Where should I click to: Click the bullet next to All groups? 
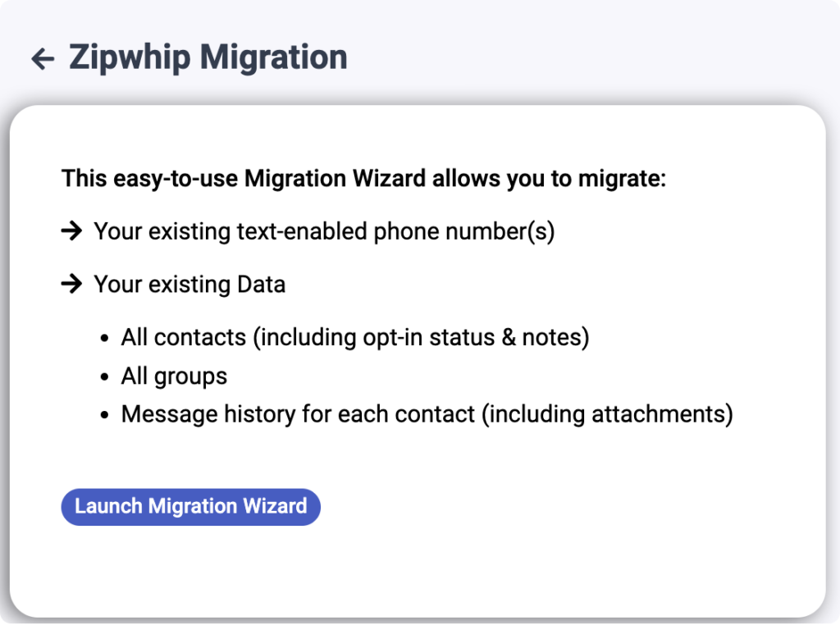pyautogui.click(x=104, y=376)
